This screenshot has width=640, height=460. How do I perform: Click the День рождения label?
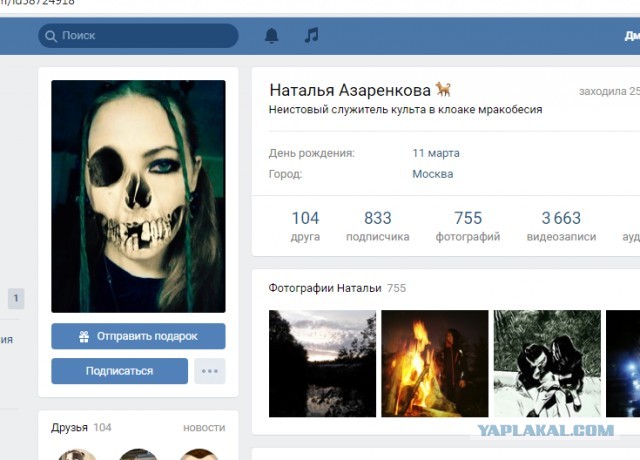(x=312, y=153)
